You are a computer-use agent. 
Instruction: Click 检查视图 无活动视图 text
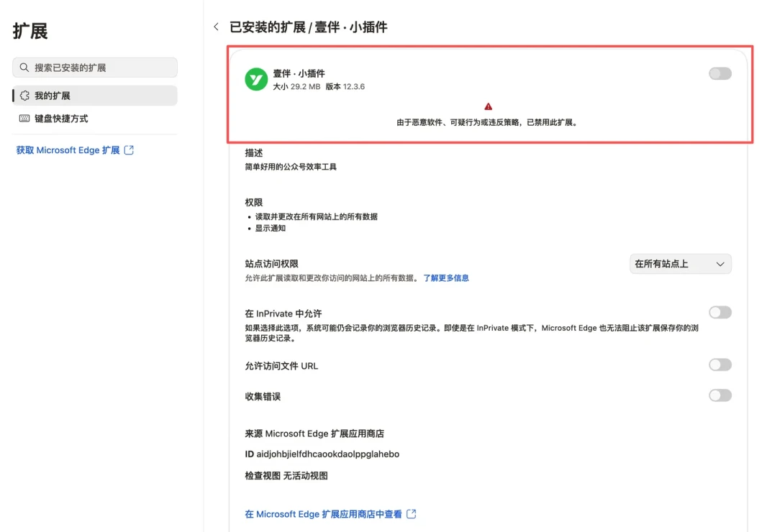click(x=286, y=476)
